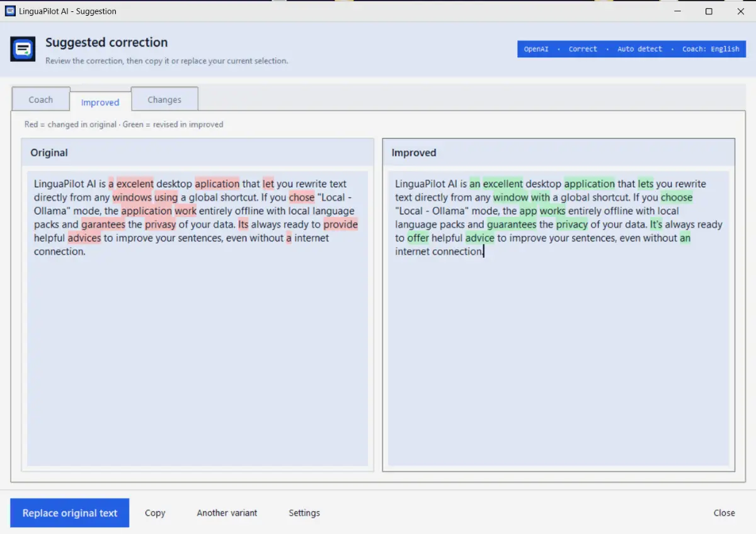Click the LinguaPilot chat bubble logo icon
The width and height of the screenshot is (756, 534).
pos(23,49)
